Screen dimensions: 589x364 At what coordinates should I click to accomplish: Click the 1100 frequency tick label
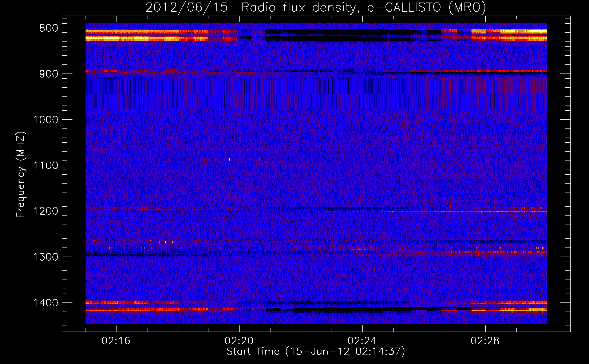(46, 166)
